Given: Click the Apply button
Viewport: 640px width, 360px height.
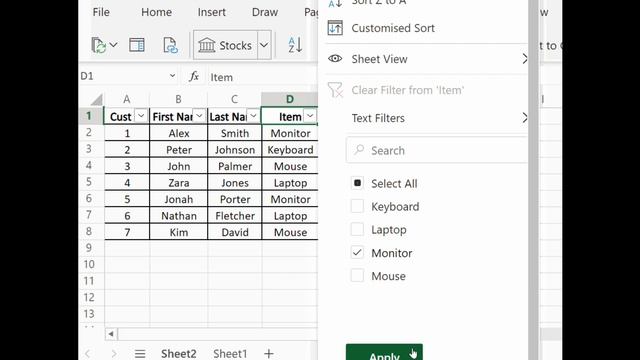Looking at the screenshot, I should click(384, 352).
